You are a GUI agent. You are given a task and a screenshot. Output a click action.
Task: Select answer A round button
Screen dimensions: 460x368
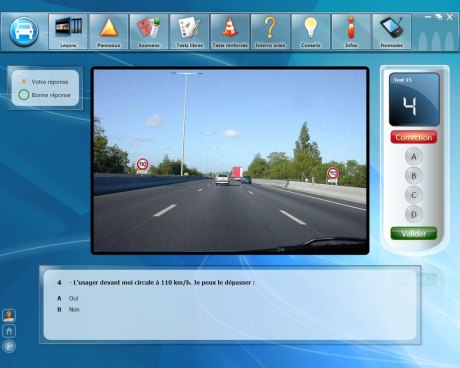(414, 157)
